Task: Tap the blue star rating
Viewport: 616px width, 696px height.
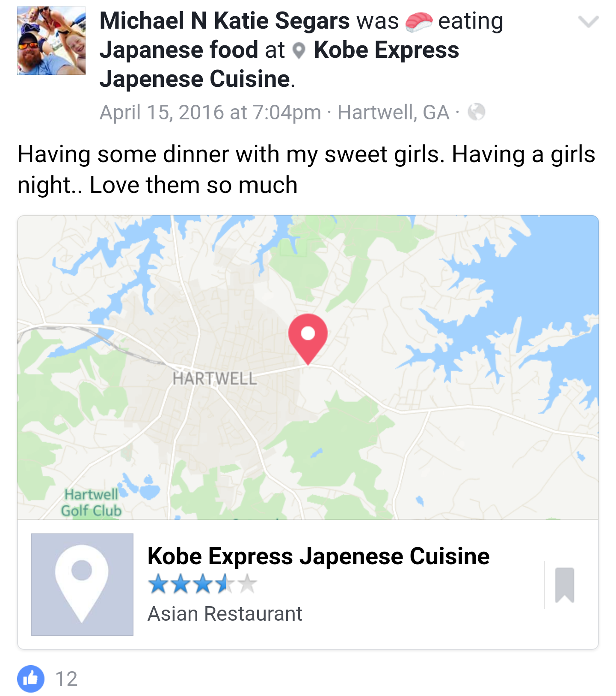Action: 202,584
